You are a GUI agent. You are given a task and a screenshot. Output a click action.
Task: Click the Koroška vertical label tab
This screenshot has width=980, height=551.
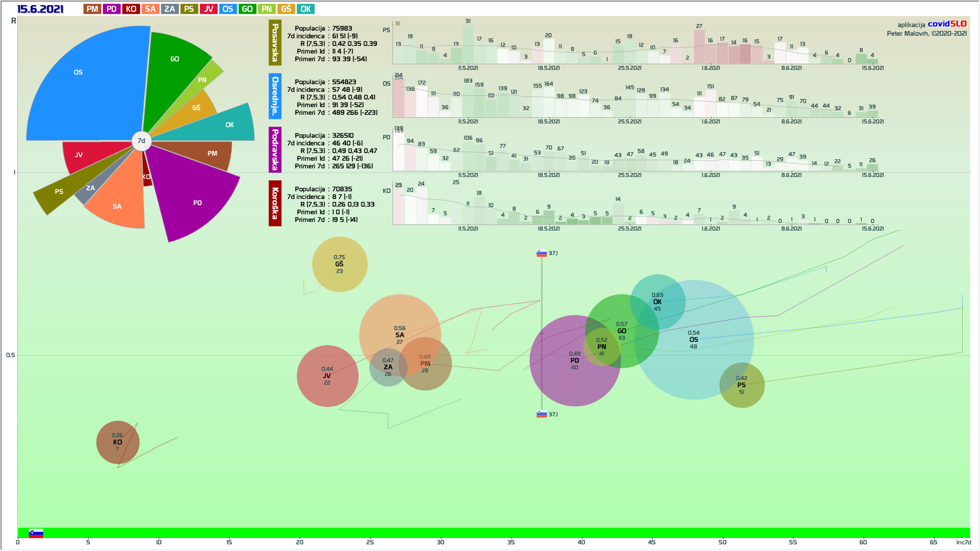pyautogui.click(x=275, y=203)
